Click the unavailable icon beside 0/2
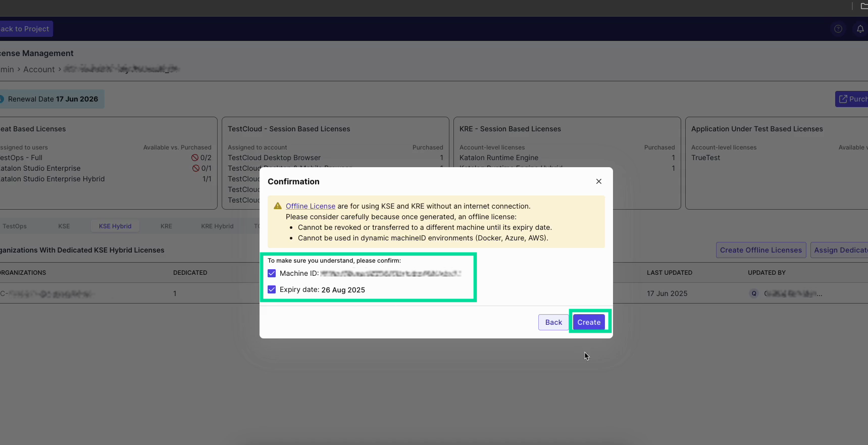Image resolution: width=868 pixels, height=445 pixels. click(195, 158)
